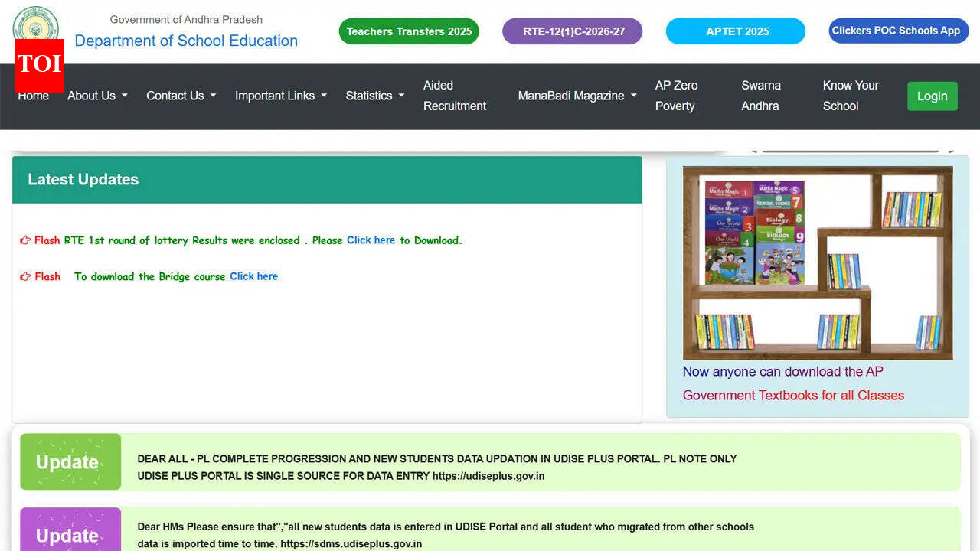980x551 pixels.
Task: Open the ManaBadi Magazine dropdown
Action: pyautogui.click(x=576, y=96)
